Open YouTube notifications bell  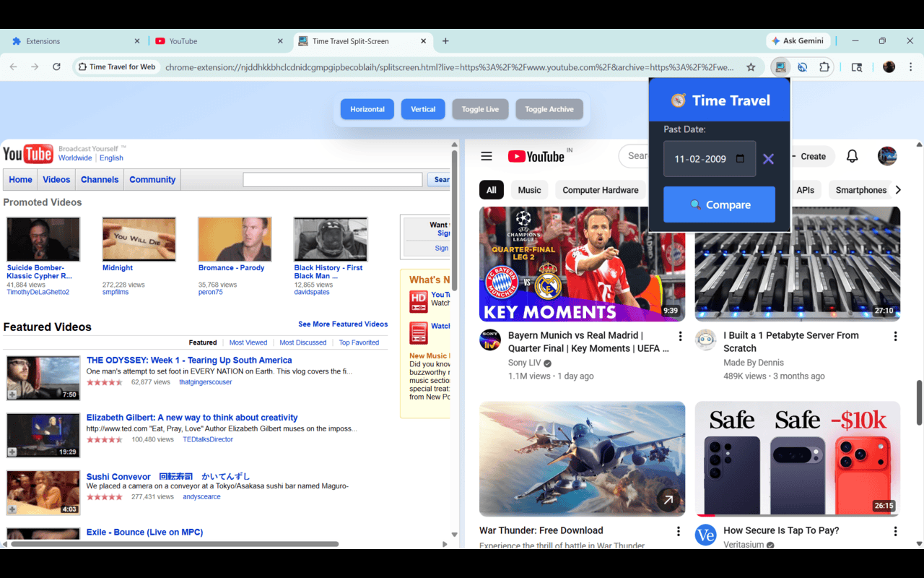point(852,156)
